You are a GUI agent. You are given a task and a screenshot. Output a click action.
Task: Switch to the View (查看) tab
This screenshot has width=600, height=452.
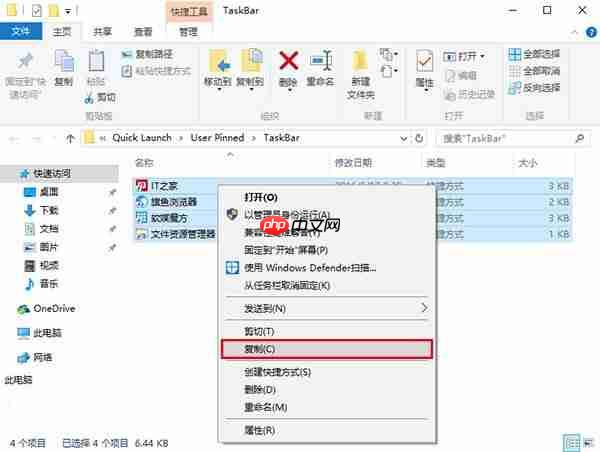click(143, 31)
